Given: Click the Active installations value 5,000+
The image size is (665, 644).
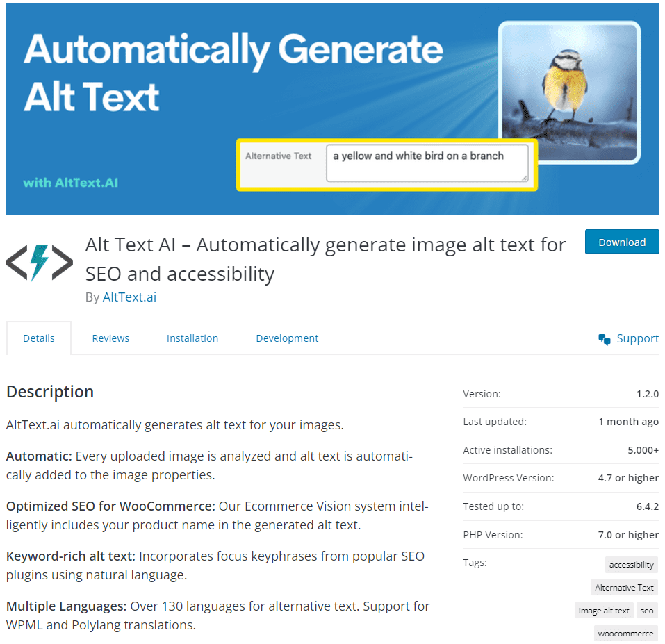Looking at the screenshot, I should 643,450.
